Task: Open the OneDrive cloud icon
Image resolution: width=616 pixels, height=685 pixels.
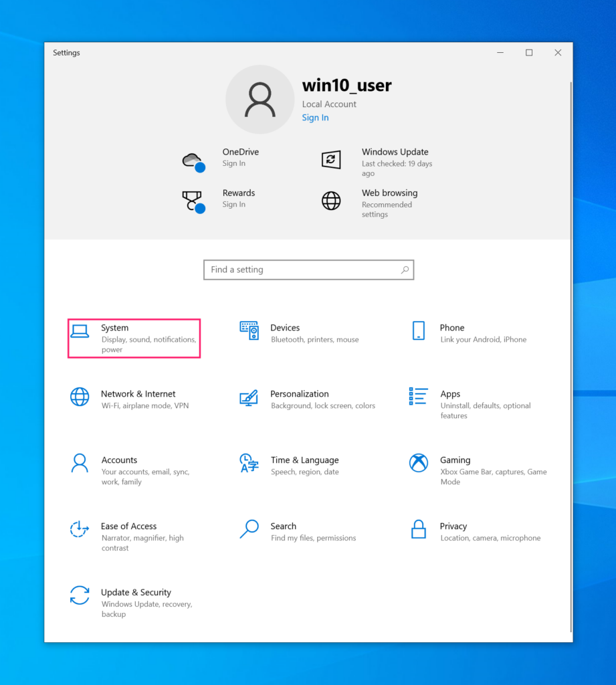Action: pyautogui.click(x=193, y=162)
